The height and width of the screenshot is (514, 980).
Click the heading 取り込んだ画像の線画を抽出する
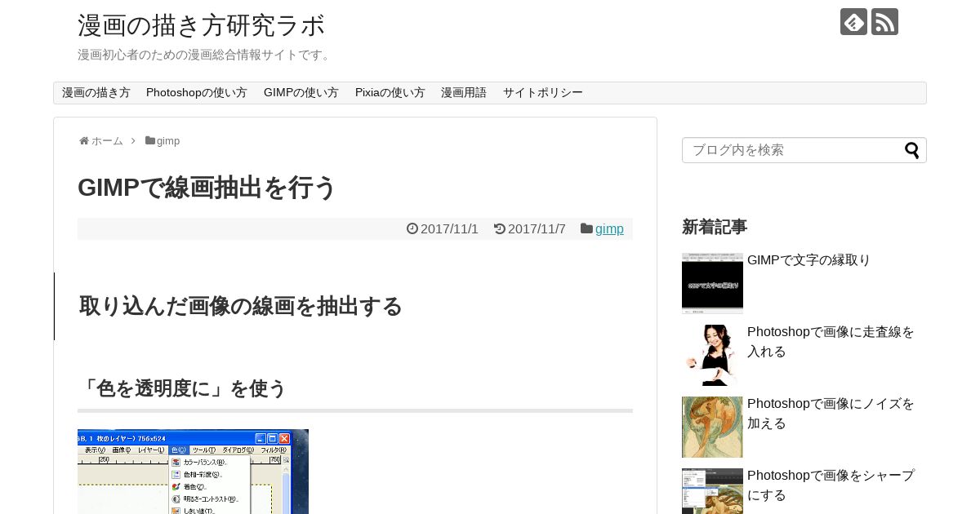[241, 306]
